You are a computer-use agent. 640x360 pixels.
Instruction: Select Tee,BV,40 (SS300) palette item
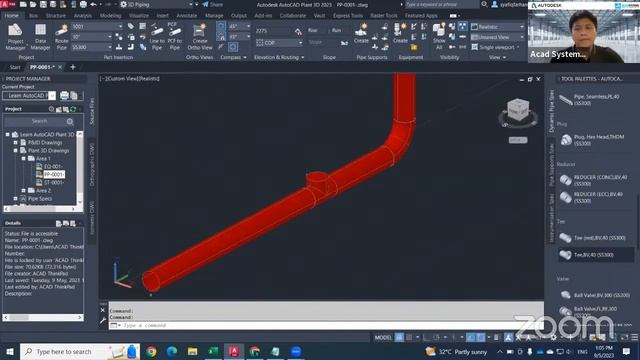pyautogui.click(x=595, y=255)
